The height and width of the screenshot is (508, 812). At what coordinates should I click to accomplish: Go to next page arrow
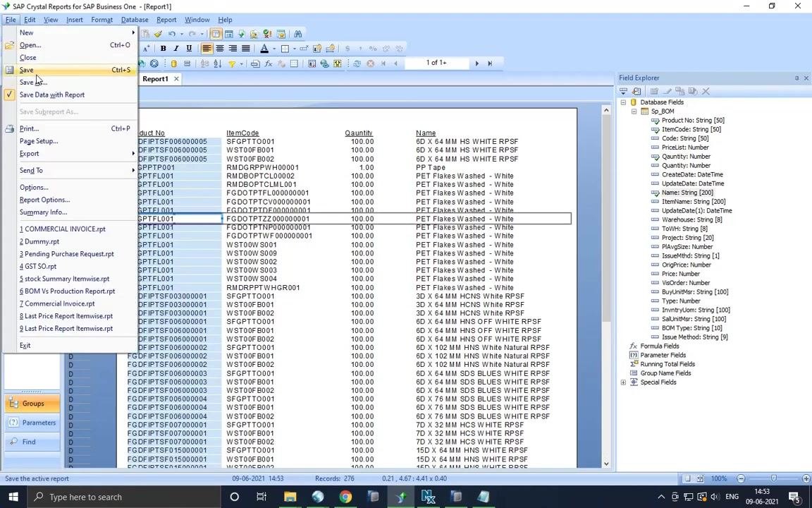(x=477, y=64)
